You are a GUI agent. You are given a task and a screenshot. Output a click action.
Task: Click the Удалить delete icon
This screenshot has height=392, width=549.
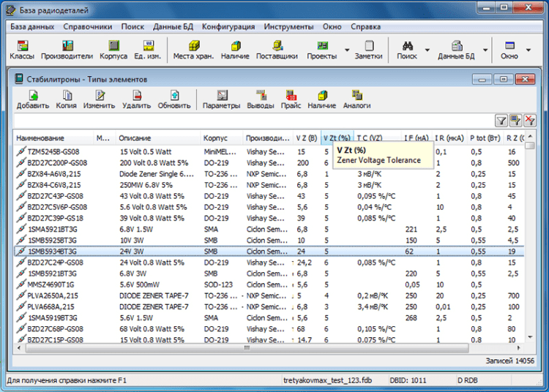coord(136,99)
